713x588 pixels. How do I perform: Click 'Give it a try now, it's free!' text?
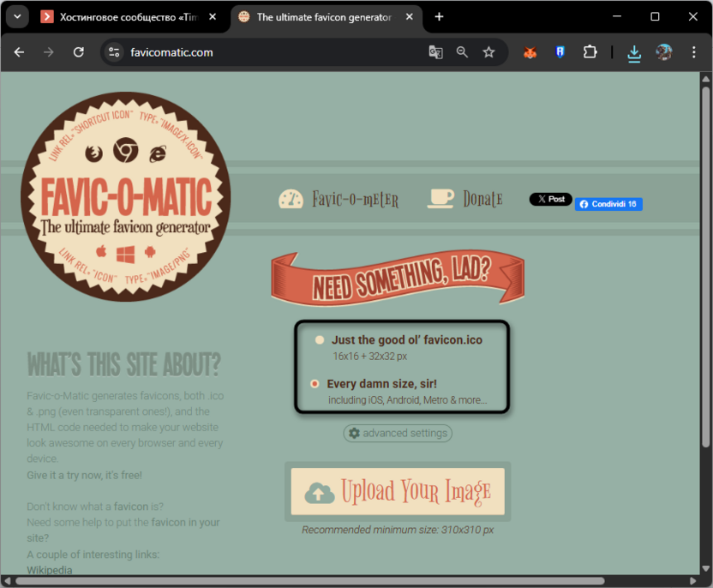pyautogui.click(x=85, y=475)
